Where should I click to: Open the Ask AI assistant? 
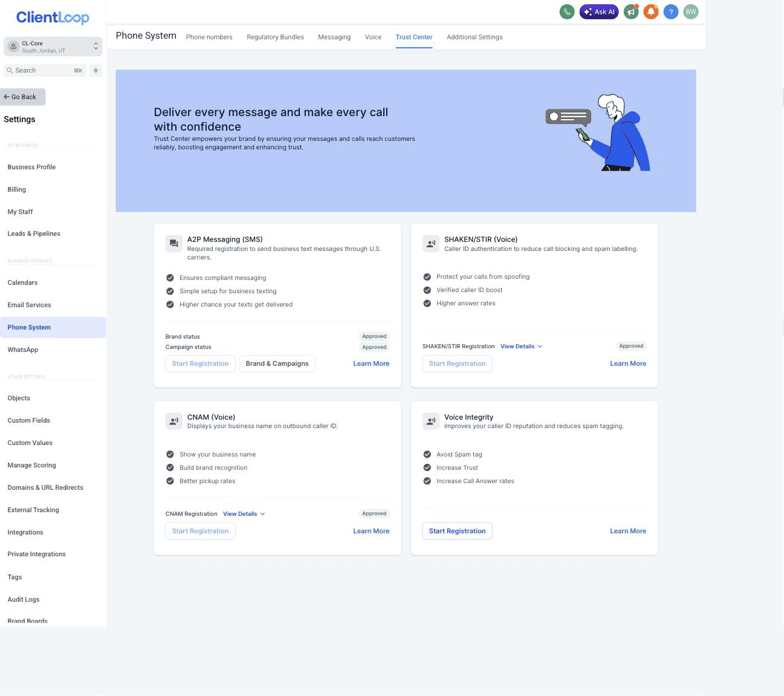[599, 11]
